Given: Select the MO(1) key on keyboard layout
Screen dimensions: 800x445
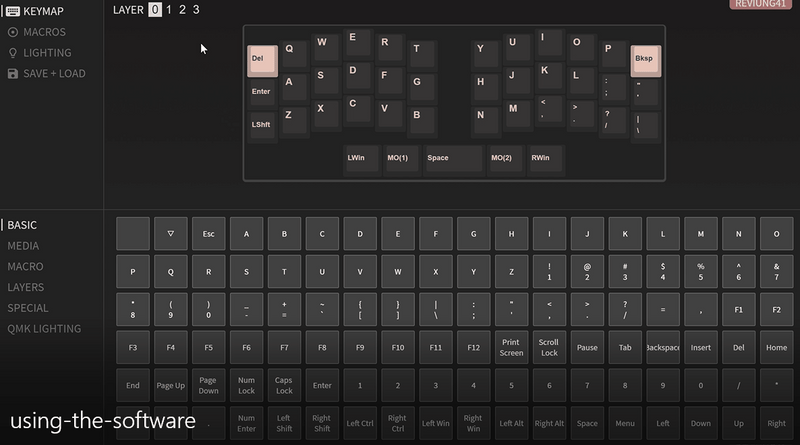Looking at the screenshot, I should 401,159.
